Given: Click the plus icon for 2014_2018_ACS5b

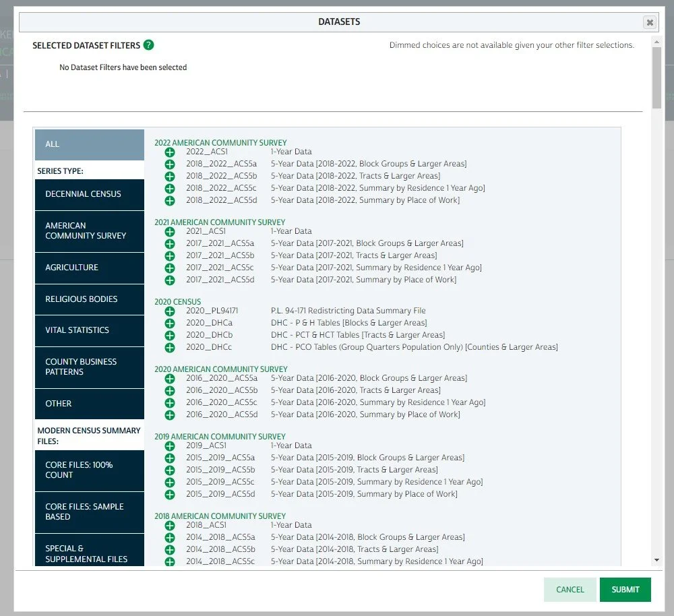Looking at the screenshot, I should 170,550.
